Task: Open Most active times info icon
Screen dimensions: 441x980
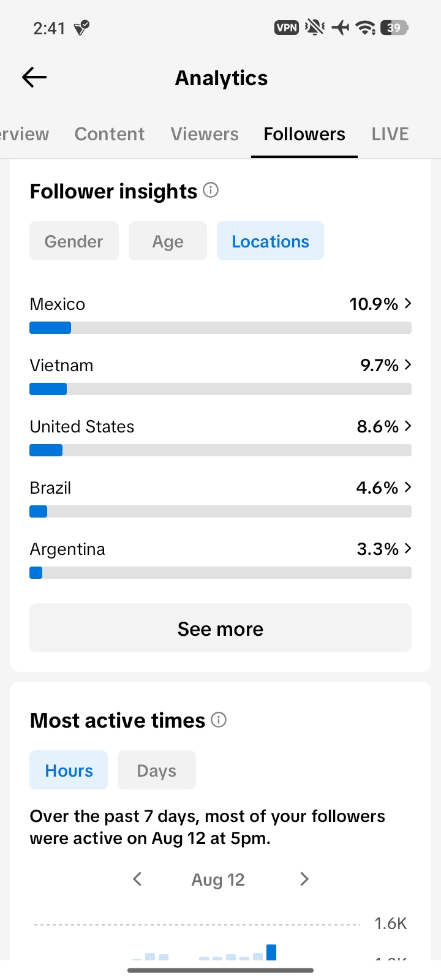Action: (x=219, y=720)
